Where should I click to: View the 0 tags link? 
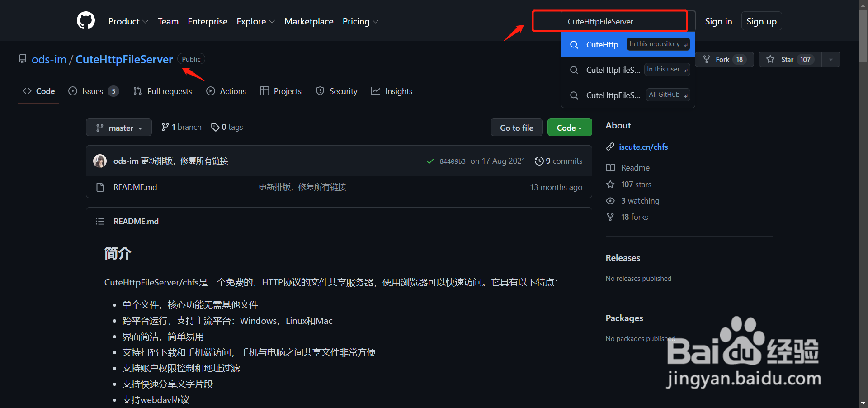(x=227, y=127)
